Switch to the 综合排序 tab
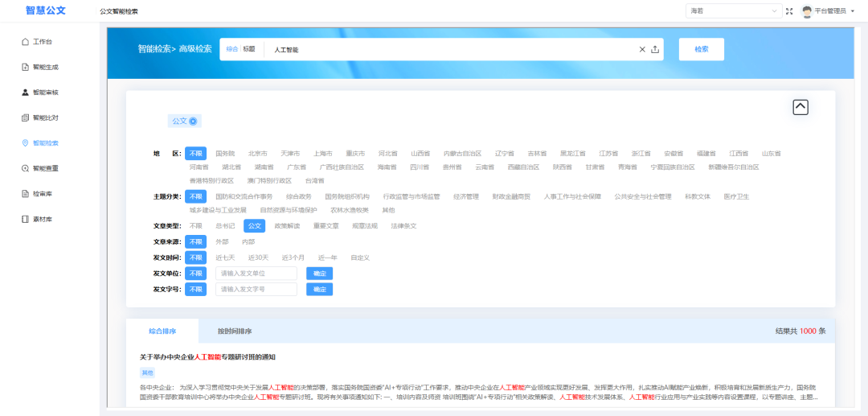Viewport: 868px width, 416px height. click(162, 331)
